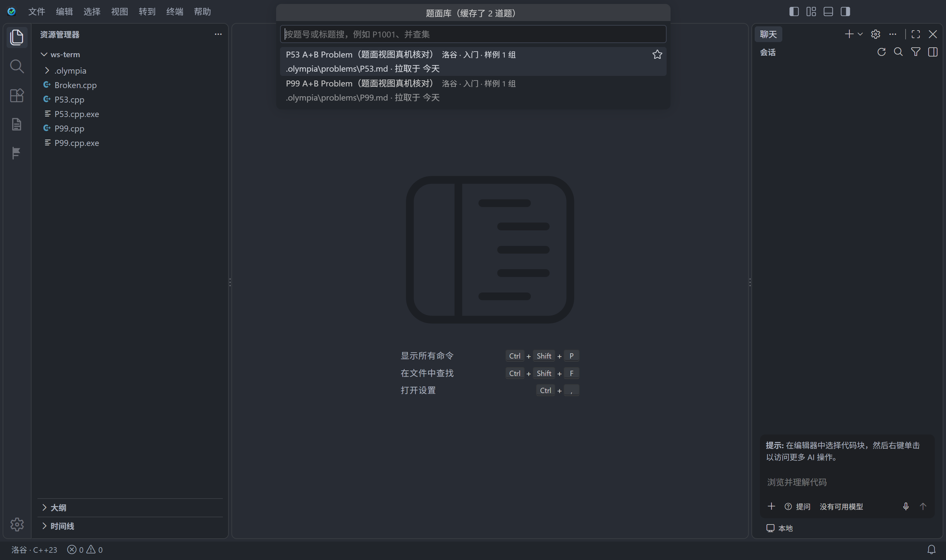Focus the problem search input field
The image size is (946, 560).
473,34
